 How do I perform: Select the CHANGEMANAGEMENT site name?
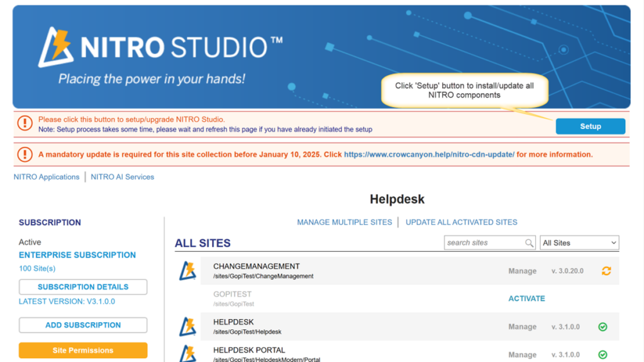(257, 266)
